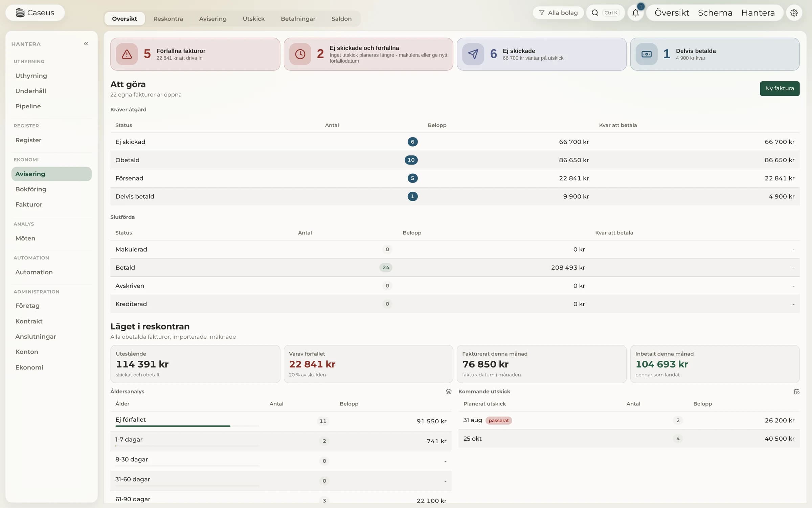Open Uthyrning in the sidebar
Screen dimensions: 812x508
coord(51,76)
